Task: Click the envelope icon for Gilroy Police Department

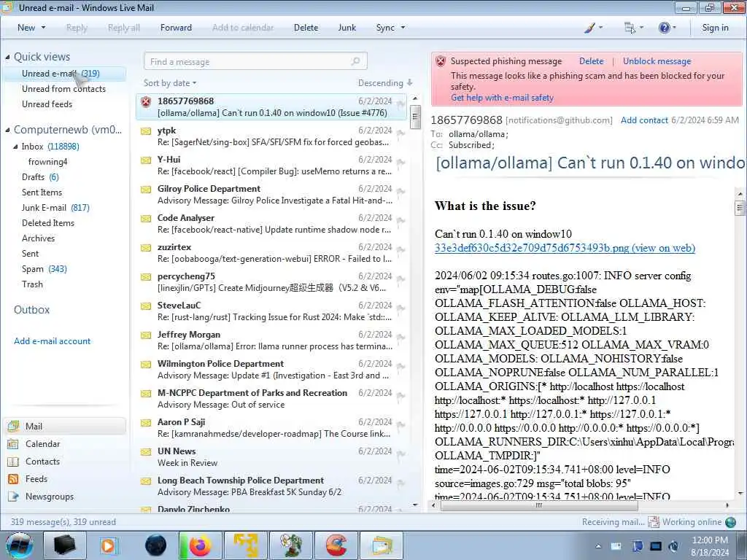Action: (146, 190)
